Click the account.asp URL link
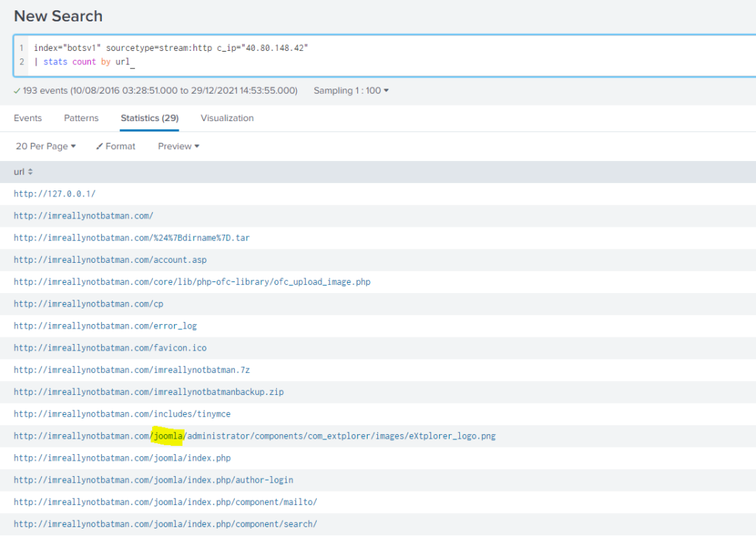This screenshot has height=536, width=756. (x=110, y=260)
